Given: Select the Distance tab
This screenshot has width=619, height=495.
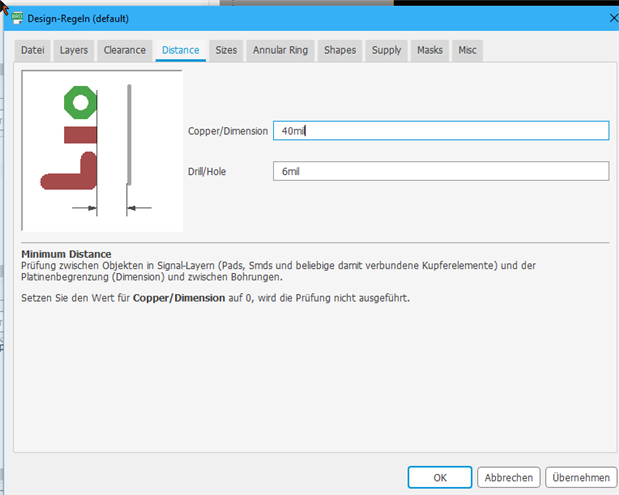Looking at the screenshot, I should 181,50.
